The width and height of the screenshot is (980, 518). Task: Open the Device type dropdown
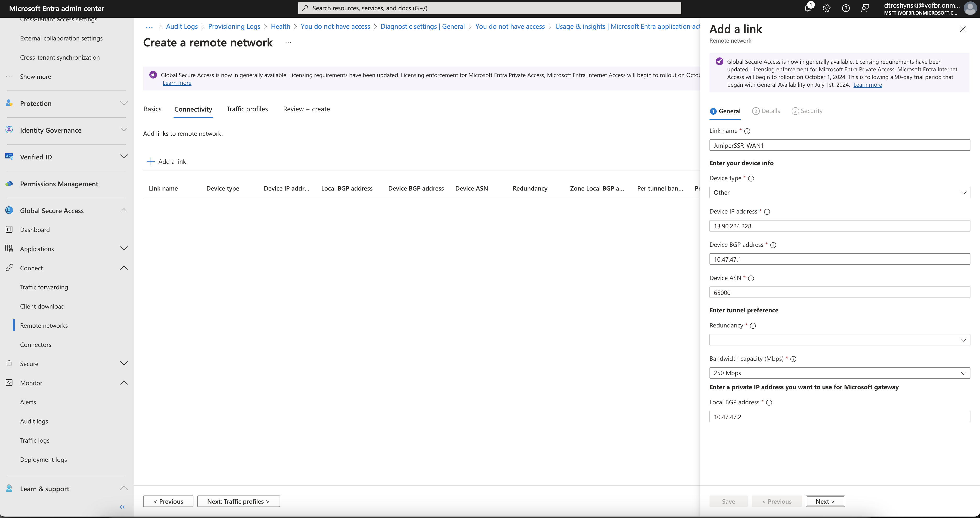click(839, 192)
